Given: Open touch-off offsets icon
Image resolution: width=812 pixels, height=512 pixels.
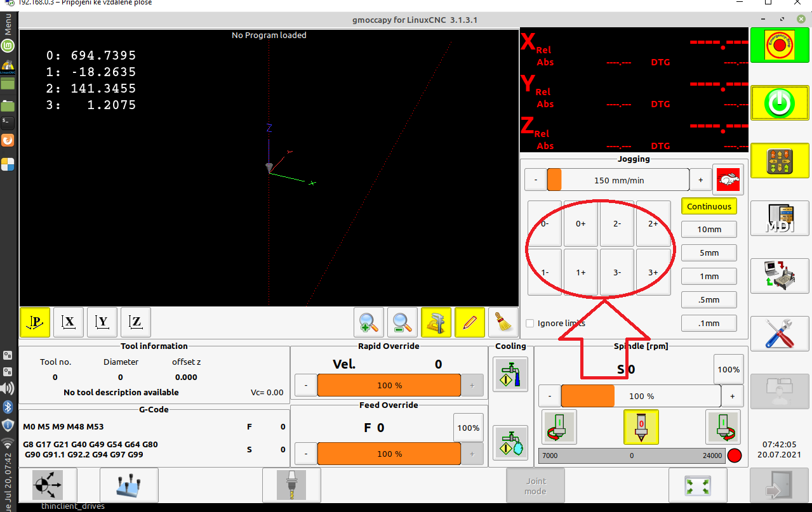Looking at the screenshot, I should coord(129,485).
